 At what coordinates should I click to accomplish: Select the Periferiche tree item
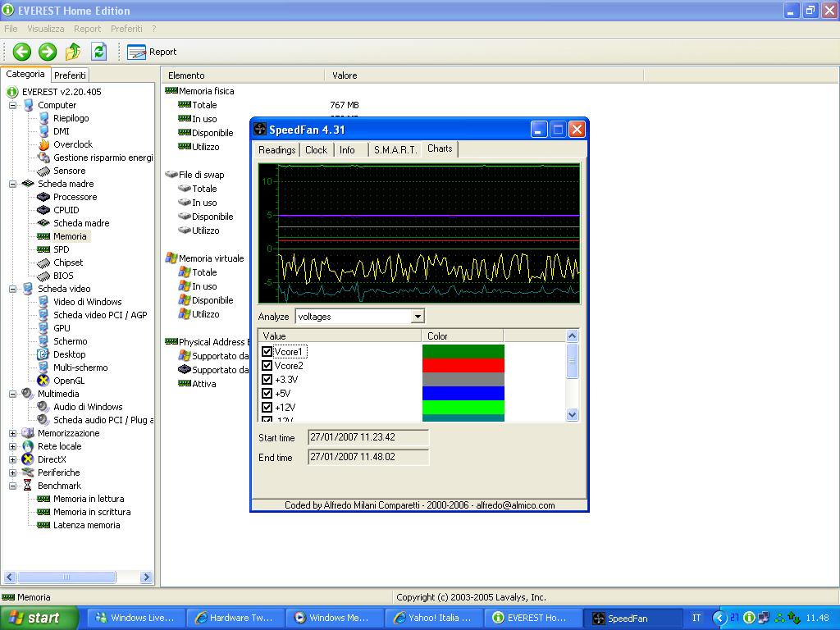(58, 472)
